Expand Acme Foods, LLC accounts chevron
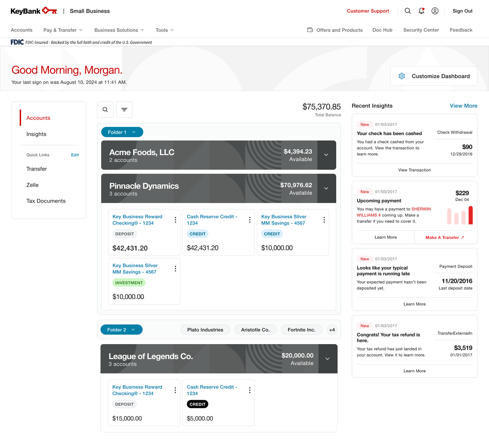This screenshot has width=489, height=448. pos(326,155)
